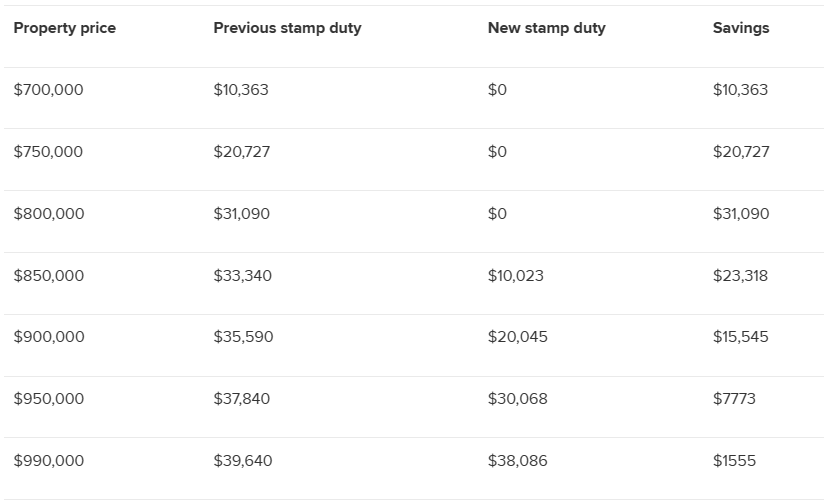Select the $800,000 property price cell

click(x=48, y=214)
